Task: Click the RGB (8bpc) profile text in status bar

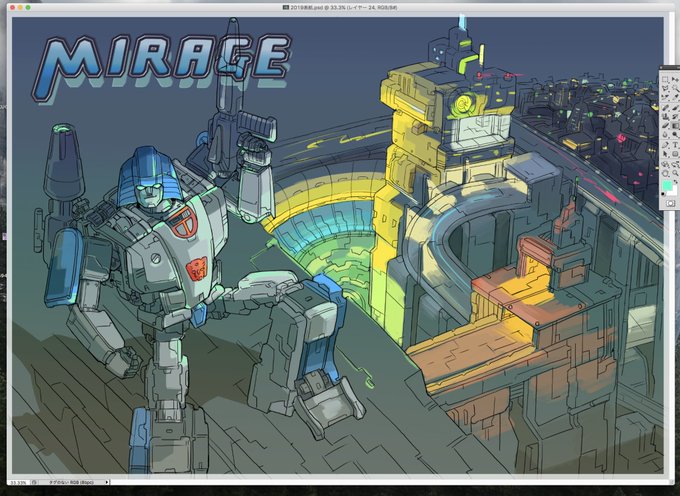Action: [x=72, y=482]
